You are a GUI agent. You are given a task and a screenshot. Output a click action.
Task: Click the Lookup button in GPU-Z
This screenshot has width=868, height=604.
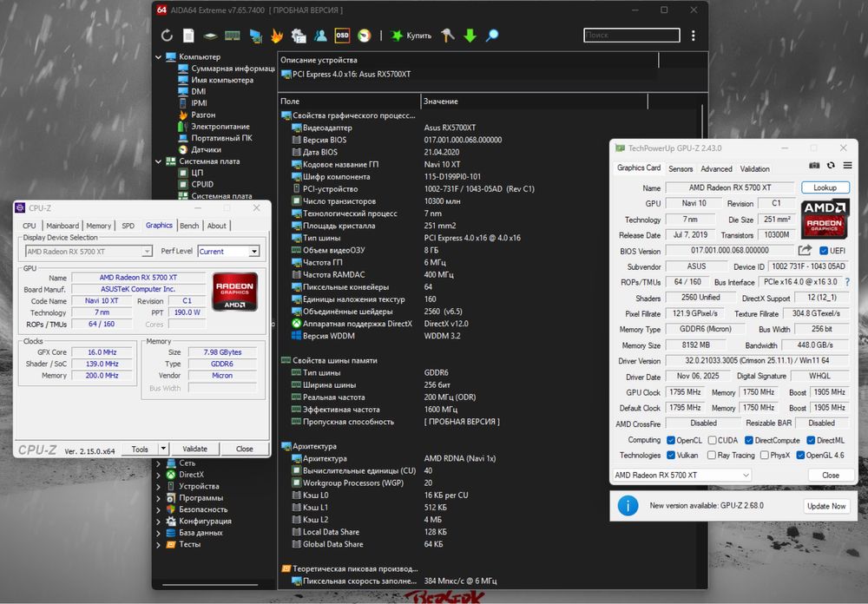[825, 187]
